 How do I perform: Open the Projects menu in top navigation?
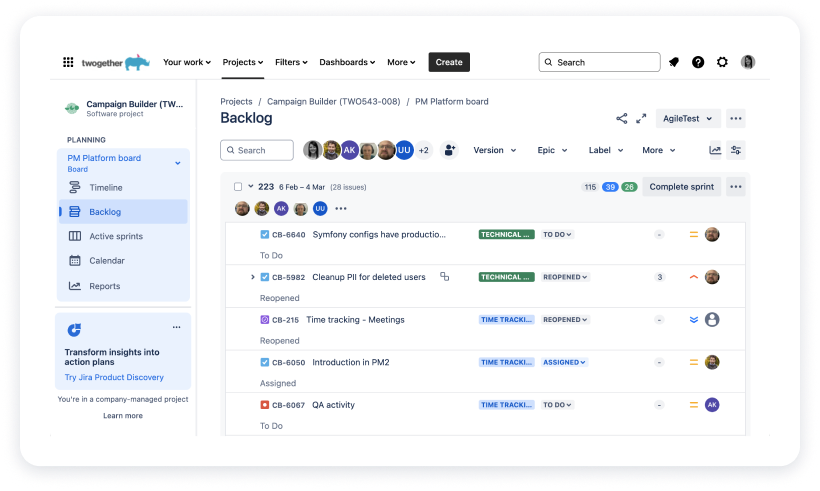[243, 62]
